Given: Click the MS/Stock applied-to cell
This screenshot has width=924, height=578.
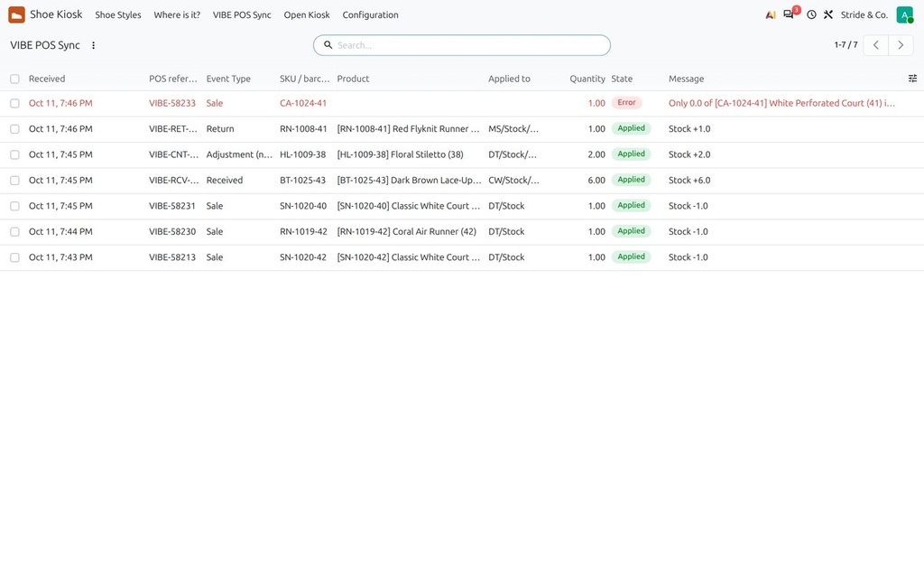Looking at the screenshot, I should (x=513, y=128).
